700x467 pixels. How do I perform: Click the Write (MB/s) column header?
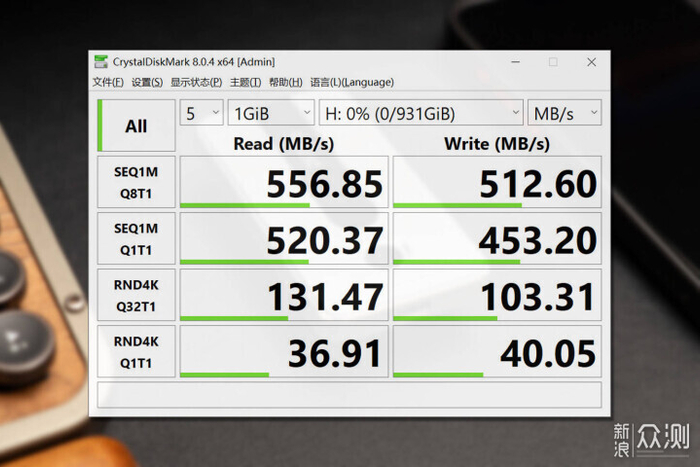(497, 144)
